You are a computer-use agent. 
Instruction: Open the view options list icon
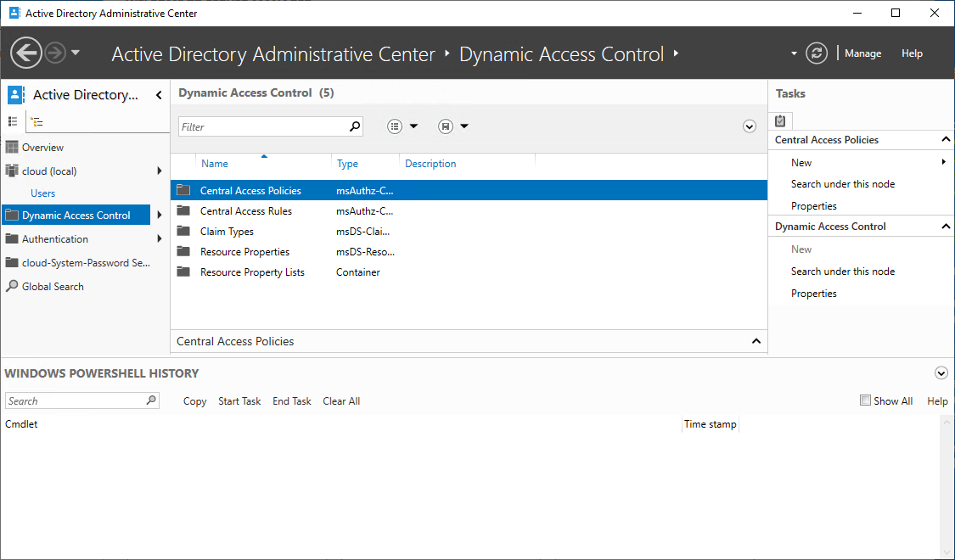pyautogui.click(x=395, y=126)
